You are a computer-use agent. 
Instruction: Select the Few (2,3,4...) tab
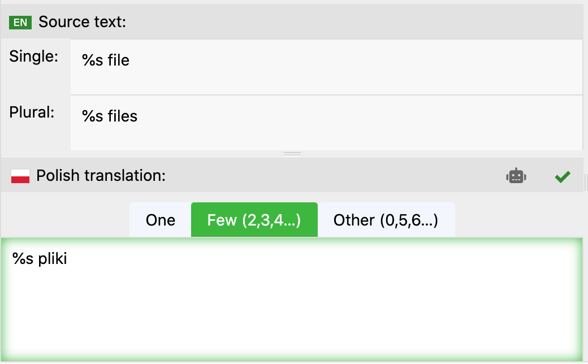pyautogui.click(x=254, y=220)
